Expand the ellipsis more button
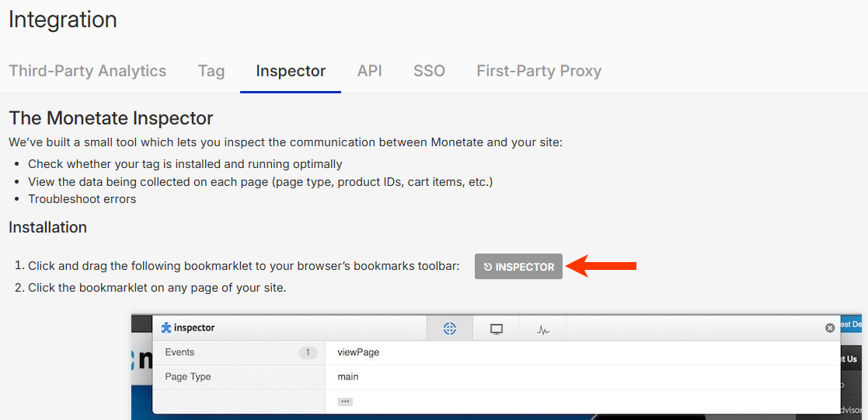 pyautogui.click(x=345, y=401)
